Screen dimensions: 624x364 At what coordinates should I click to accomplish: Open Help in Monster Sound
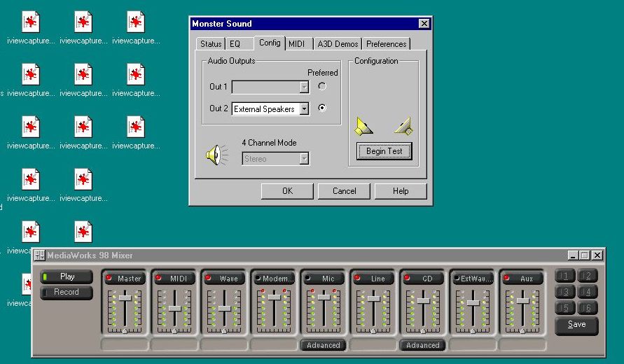[x=401, y=191]
